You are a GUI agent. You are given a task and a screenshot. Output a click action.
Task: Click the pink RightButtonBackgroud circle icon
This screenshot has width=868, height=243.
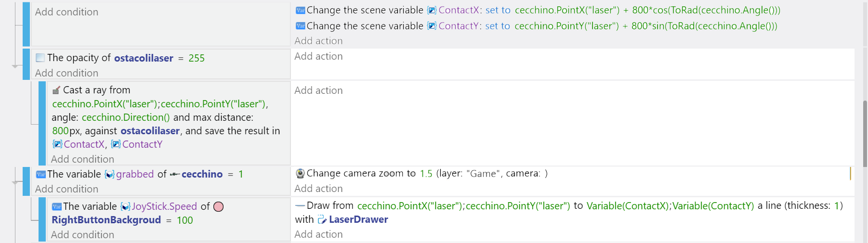219,206
